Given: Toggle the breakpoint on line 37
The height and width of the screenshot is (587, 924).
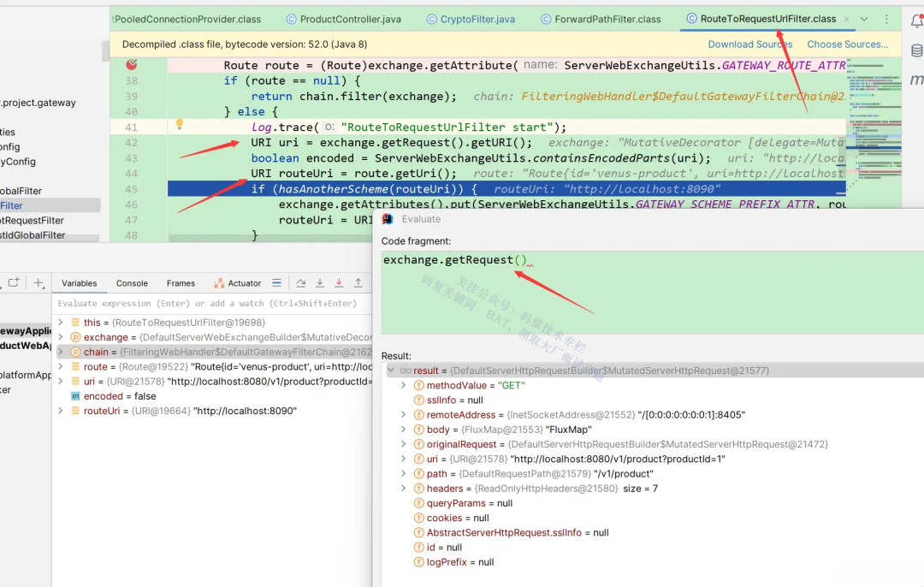Looking at the screenshot, I should (x=130, y=64).
